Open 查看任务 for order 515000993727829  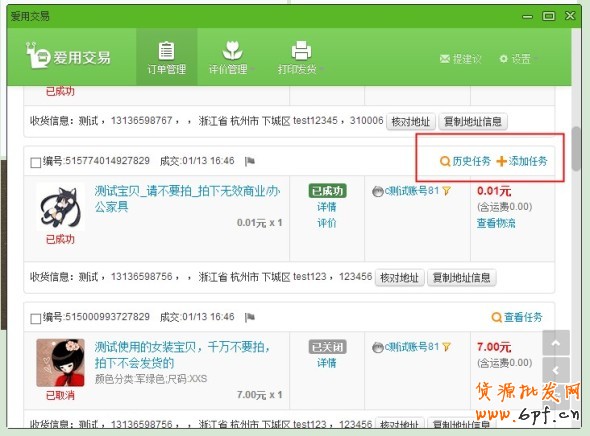517,317
